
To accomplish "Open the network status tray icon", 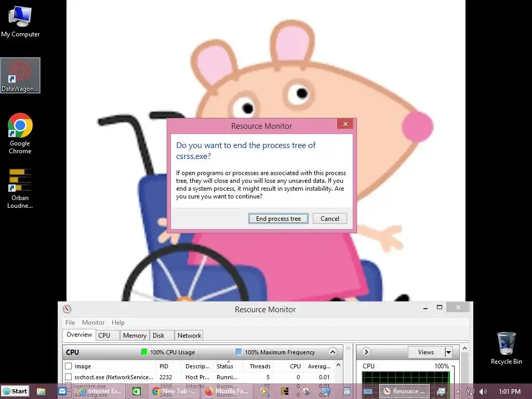I will coord(470,392).
